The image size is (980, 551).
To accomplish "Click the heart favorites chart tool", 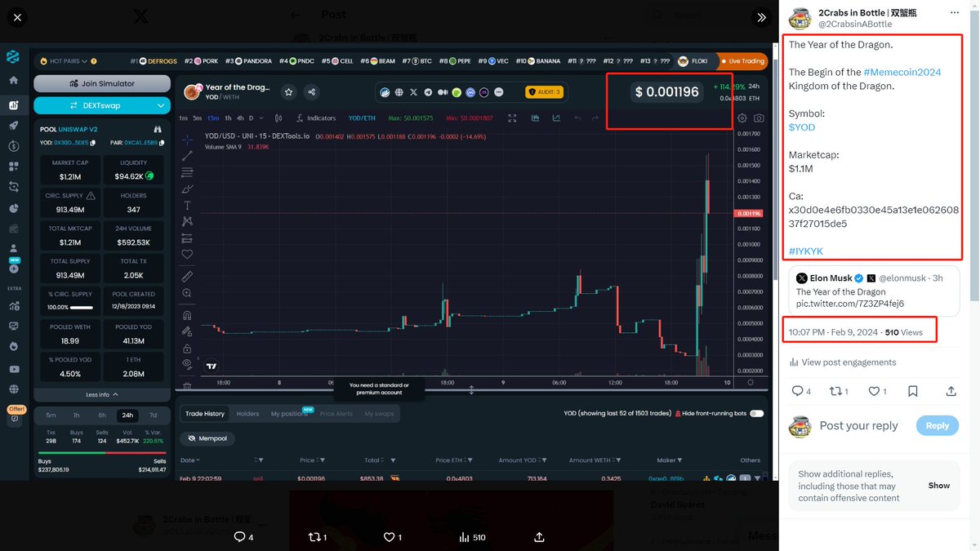I will click(187, 254).
